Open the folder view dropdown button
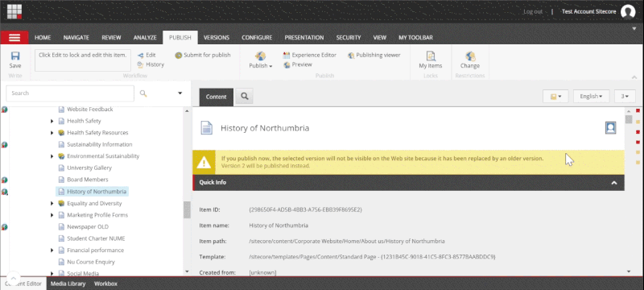Screen dimensions: 644x290 coord(555,97)
